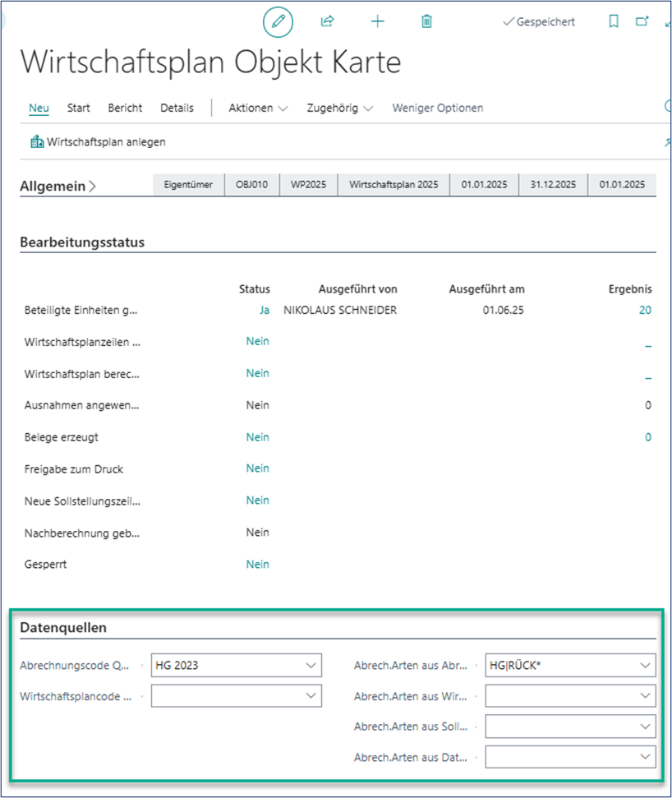The height and width of the screenshot is (798, 672).
Task: Click the share icon in header
Action: [x=328, y=22]
